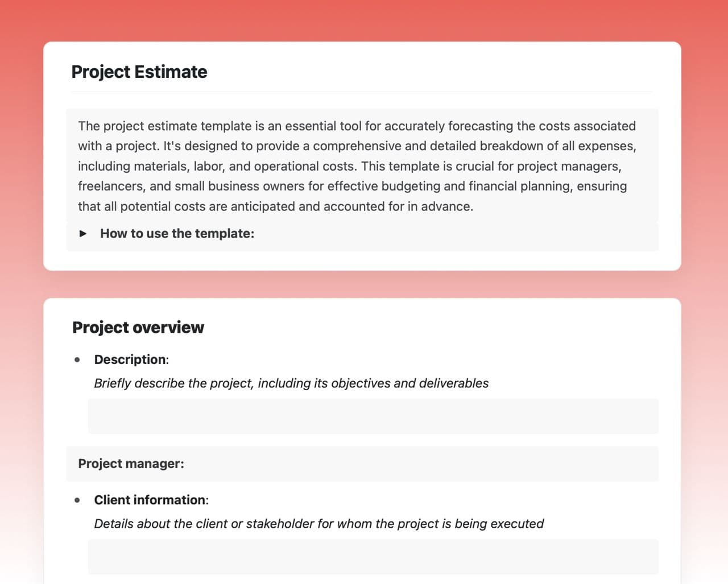Click the "How to use the template:" label

coord(177,234)
